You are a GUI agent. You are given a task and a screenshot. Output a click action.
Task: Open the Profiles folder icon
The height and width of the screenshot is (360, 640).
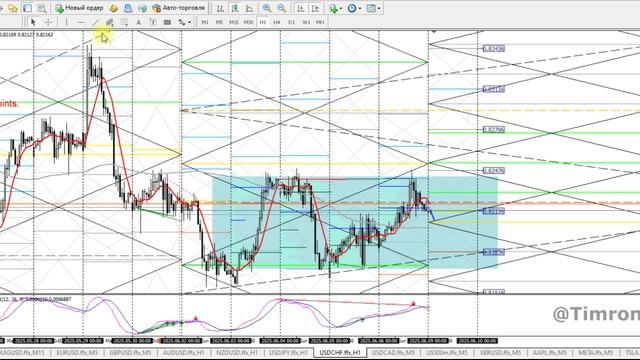coord(12,8)
